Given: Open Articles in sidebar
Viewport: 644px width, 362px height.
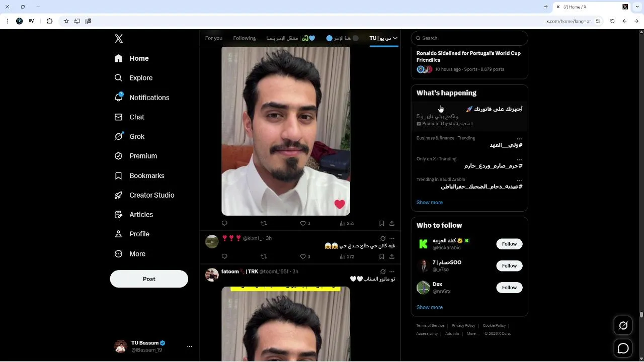Looking at the screenshot, I should tap(134, 215).
